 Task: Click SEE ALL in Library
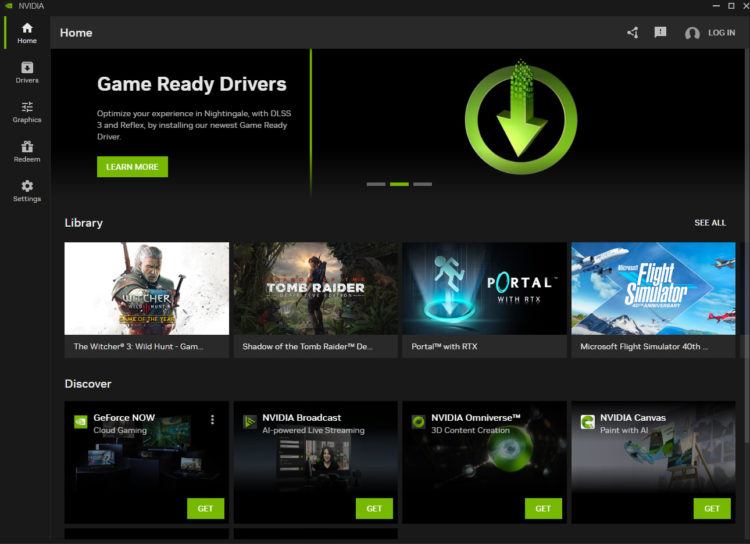click(x=710, y=222)
